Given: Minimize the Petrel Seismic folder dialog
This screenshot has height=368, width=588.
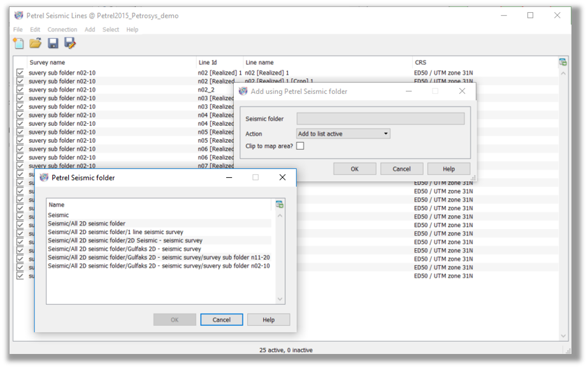Looking at the screenshot, I should tap(229, 177).
